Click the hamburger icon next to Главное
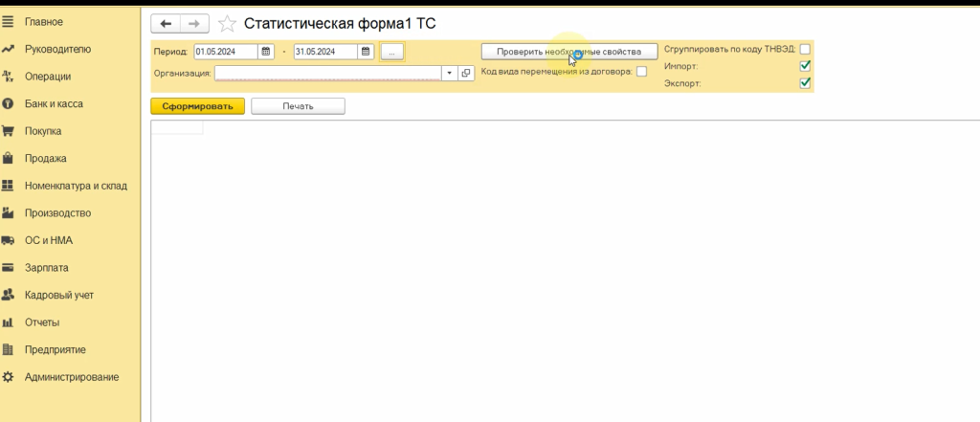This screenshot has height=422, width=980. 8,21
